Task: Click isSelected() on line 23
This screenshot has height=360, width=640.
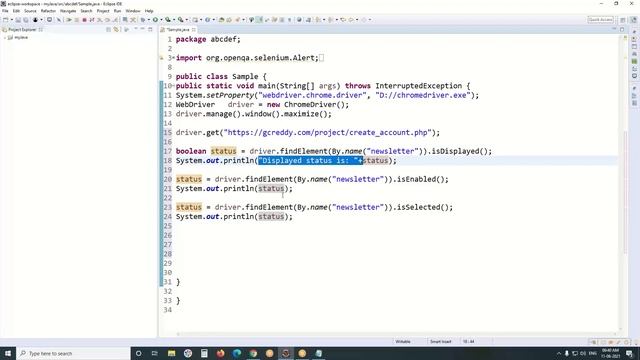Action: point(422,207)
